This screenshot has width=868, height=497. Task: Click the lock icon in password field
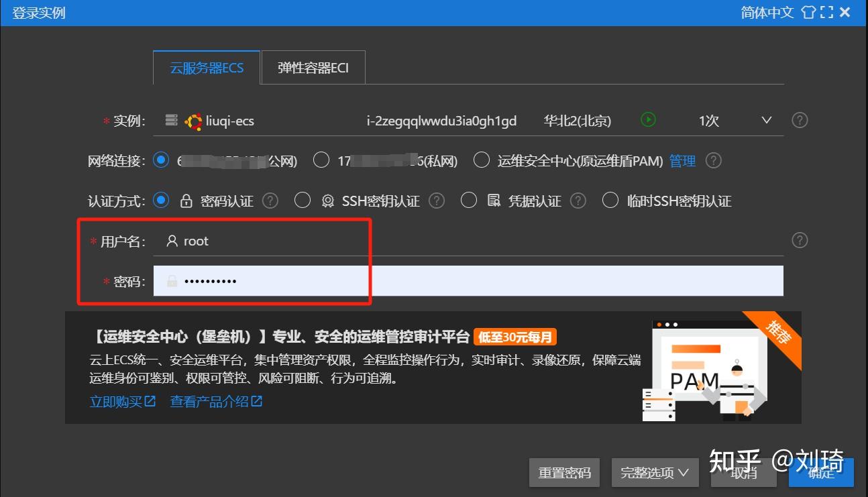tap(172, 280)
